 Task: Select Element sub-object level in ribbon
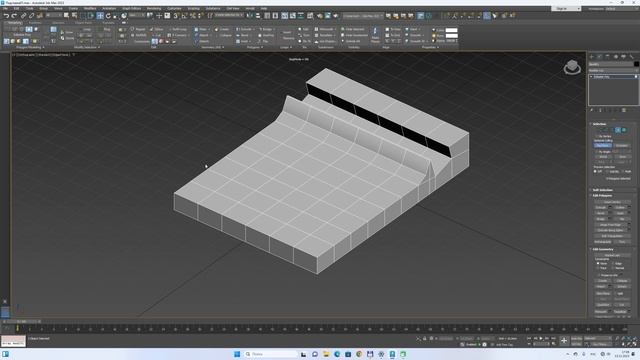tap(36, 29)
